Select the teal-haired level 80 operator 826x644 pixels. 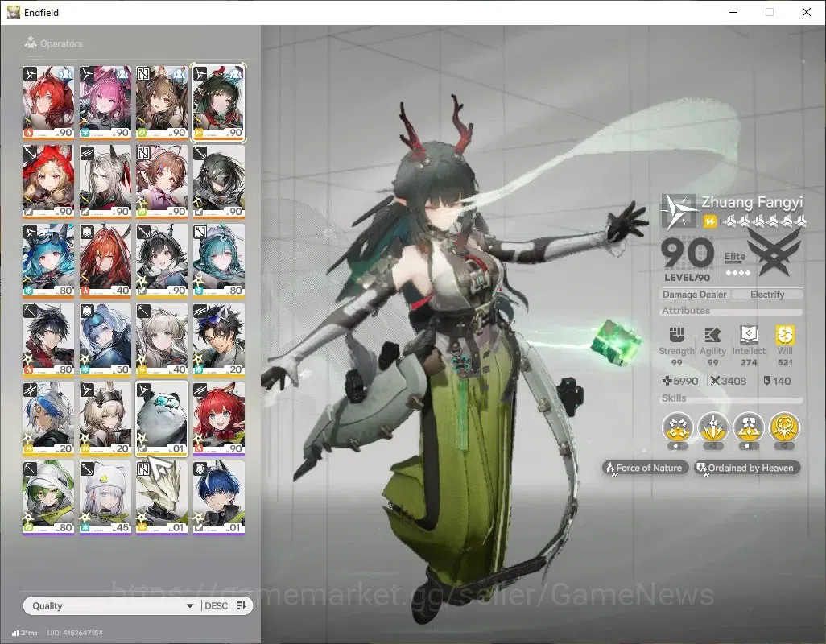click(219, 260)
